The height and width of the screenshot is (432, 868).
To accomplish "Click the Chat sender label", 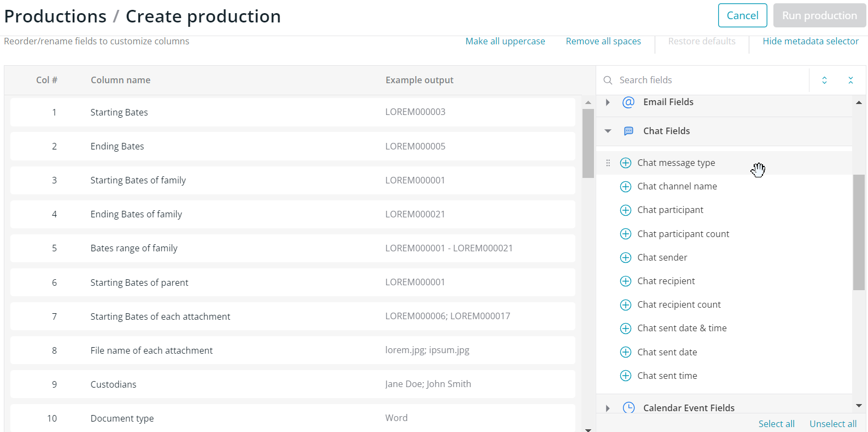I will tap(662, 257).
